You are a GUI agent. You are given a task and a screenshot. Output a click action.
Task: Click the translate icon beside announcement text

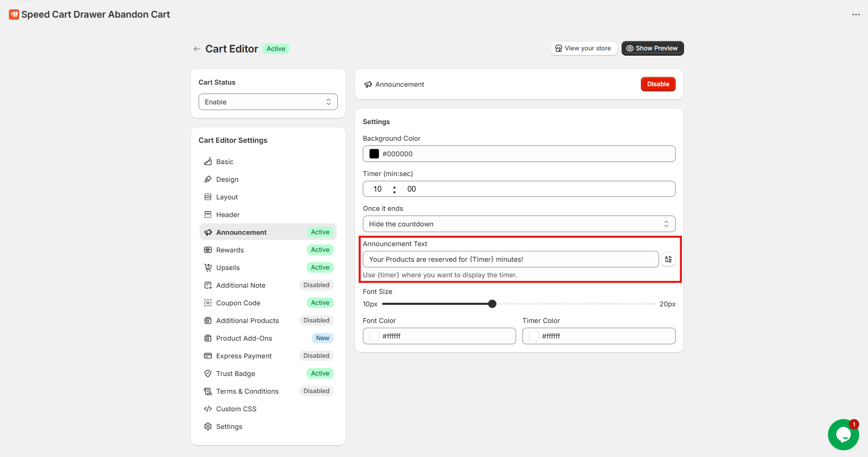click(668, 259)
